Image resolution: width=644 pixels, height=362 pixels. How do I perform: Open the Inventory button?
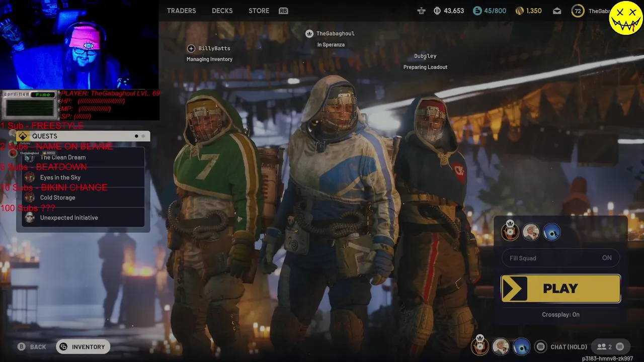tap(83, 347)
